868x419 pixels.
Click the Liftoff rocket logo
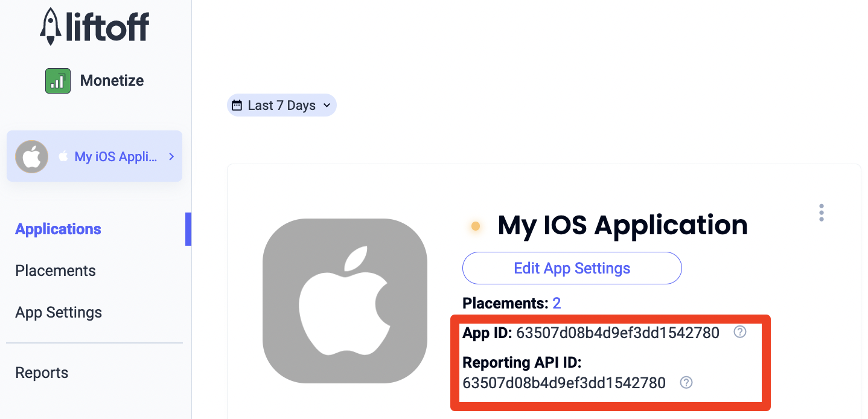point(51,27)
